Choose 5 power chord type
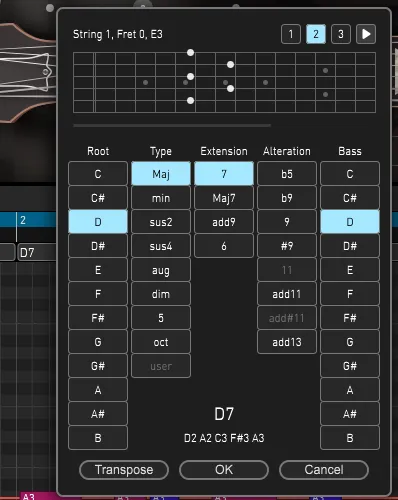 [161, 318]
